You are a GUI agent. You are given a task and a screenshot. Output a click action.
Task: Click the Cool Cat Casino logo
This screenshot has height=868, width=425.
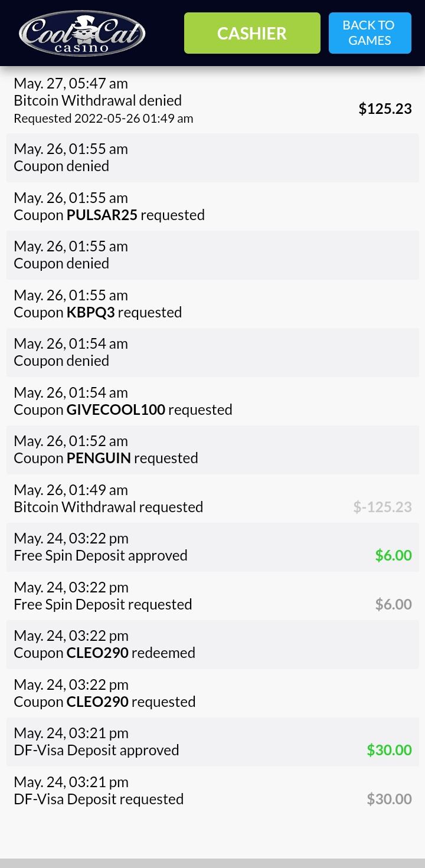click(82, 33)
